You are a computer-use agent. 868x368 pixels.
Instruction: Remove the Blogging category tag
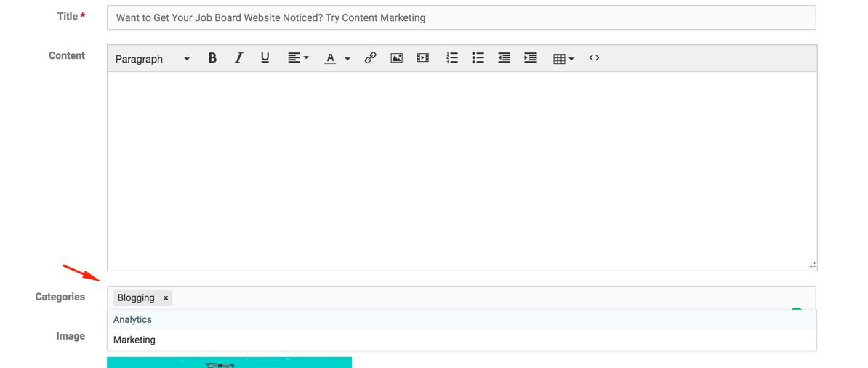point(166,298)
